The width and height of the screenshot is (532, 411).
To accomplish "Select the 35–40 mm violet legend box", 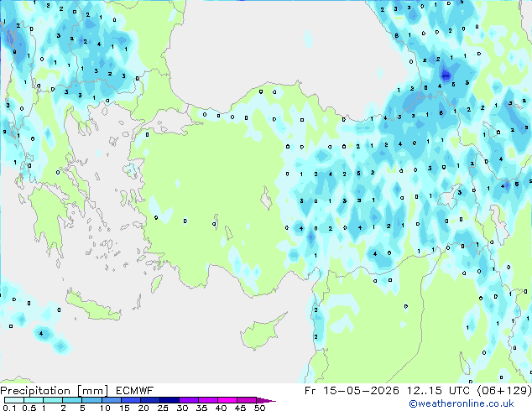I will pos(208,400).
